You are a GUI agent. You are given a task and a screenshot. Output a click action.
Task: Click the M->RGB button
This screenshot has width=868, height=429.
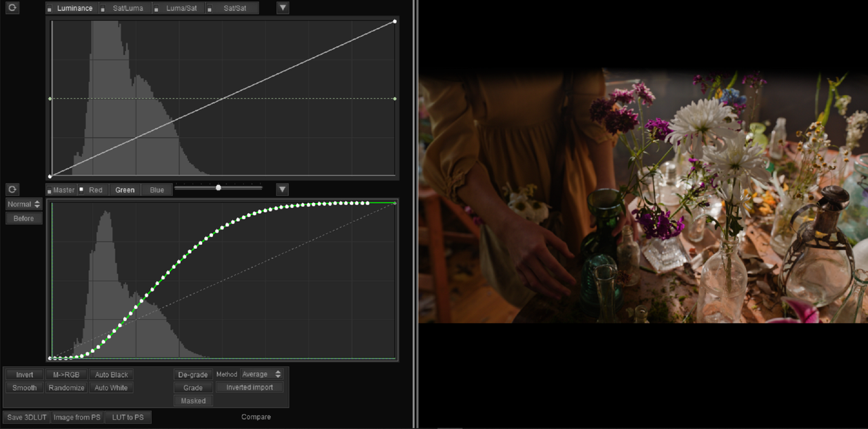tap(66, 375)
